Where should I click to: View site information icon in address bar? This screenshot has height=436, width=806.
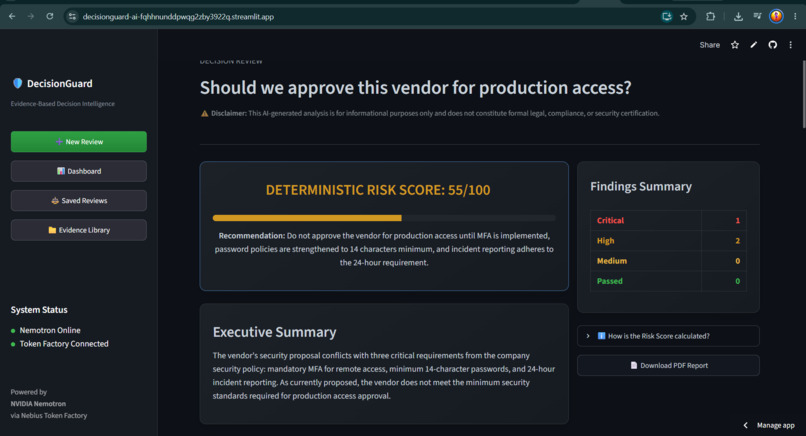[x=72, y=16]
